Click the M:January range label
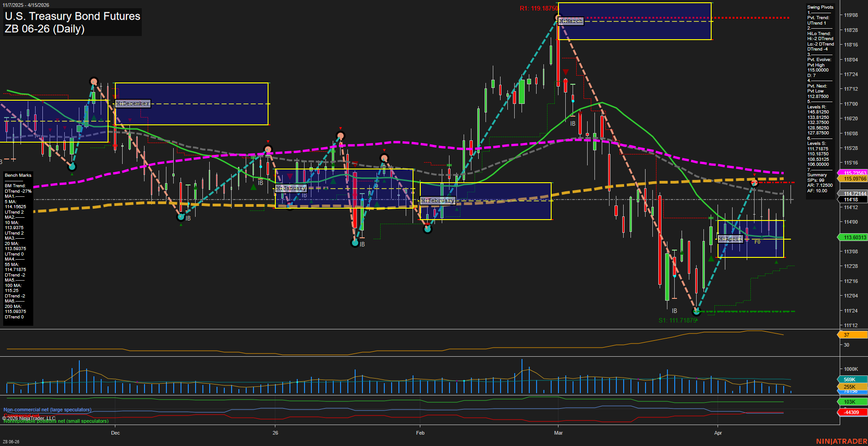The height and width of the screenshot is (446, 868). click(x=291, y=188)
